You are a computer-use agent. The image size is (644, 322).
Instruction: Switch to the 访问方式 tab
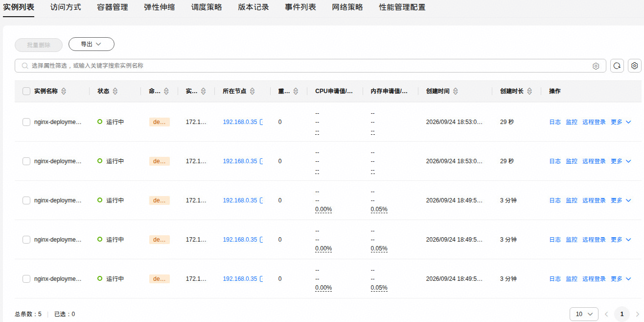coord(66,7)
